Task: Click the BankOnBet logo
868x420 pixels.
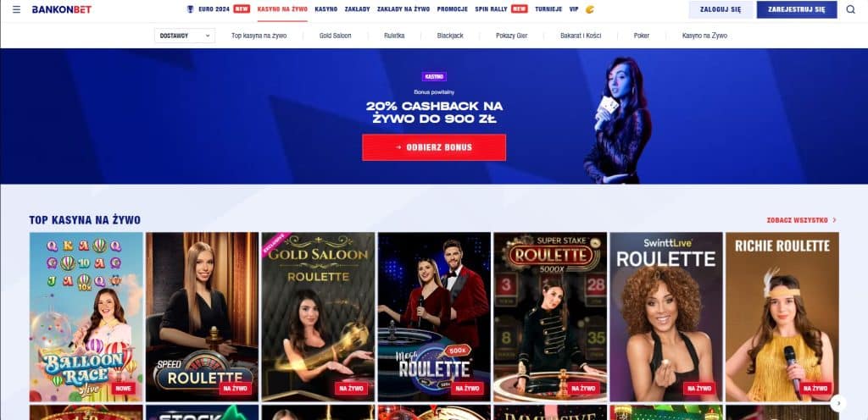Action: pyautogui.click(x=62, y=9)
